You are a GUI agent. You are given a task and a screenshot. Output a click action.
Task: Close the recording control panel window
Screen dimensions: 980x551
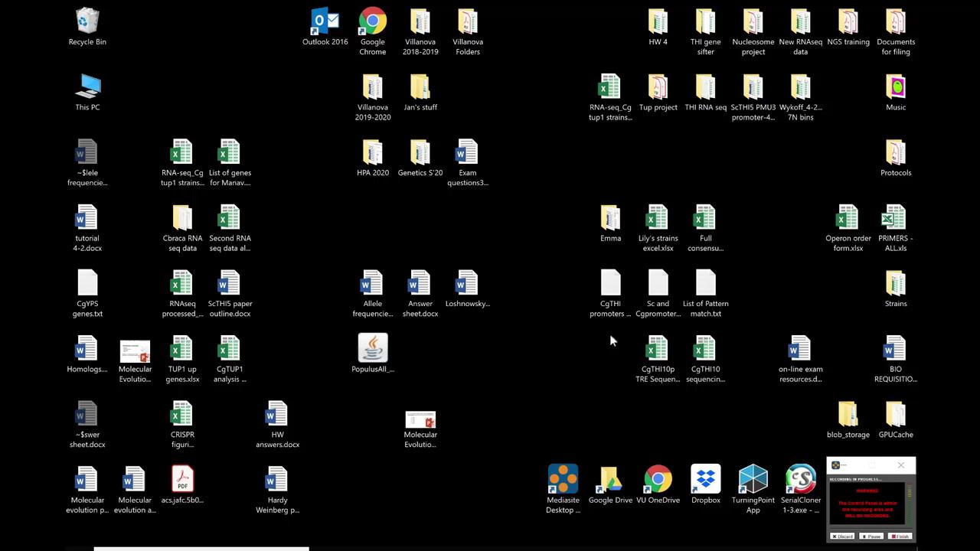pos(901,465)
